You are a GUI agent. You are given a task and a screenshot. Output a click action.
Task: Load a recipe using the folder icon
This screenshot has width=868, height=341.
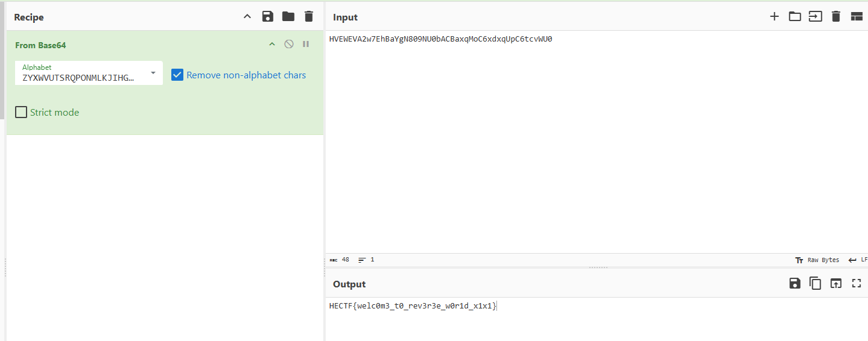tap(288, 17)
